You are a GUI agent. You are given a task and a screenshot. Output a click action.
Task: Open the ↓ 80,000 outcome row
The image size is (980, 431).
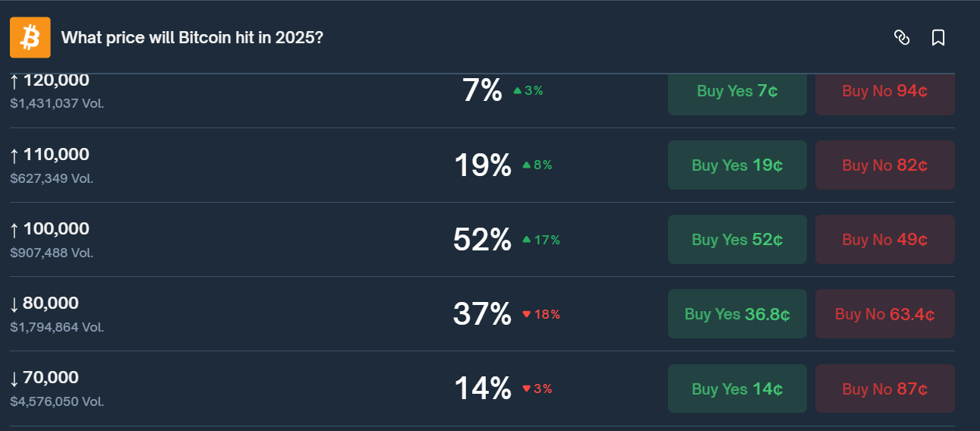pyautogui.click(x=51, y=304)
